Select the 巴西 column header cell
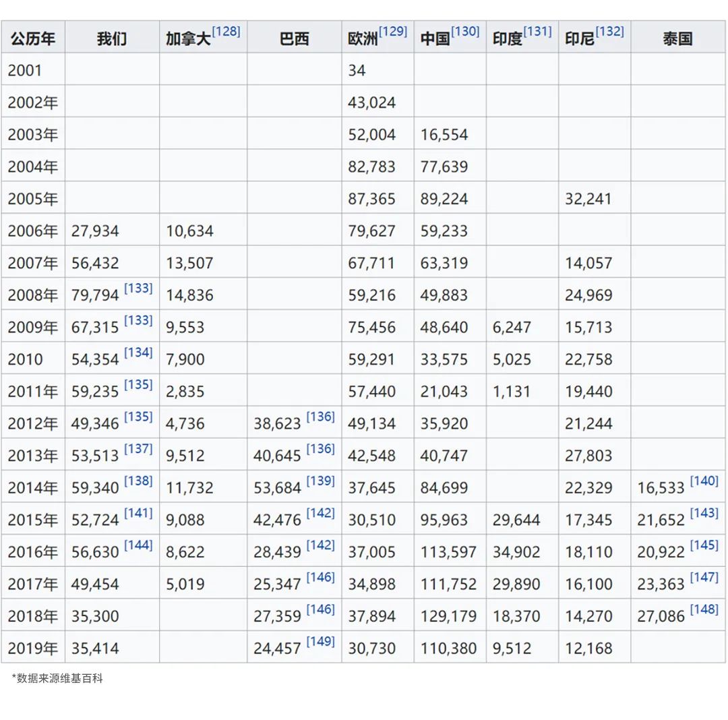 295,36
